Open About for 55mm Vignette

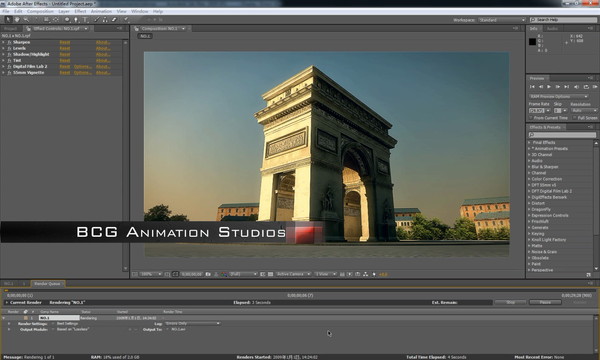click(103, 73)
